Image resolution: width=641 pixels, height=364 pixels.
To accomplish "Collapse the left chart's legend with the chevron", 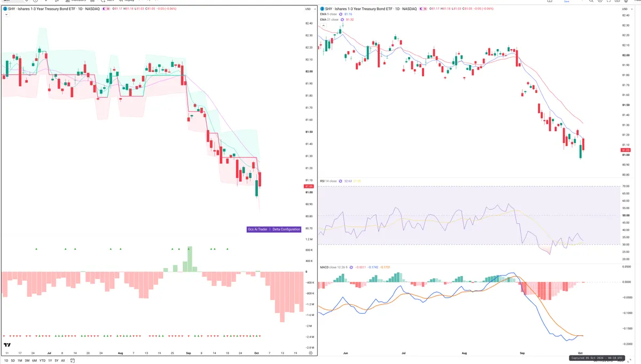I will 5,14.
